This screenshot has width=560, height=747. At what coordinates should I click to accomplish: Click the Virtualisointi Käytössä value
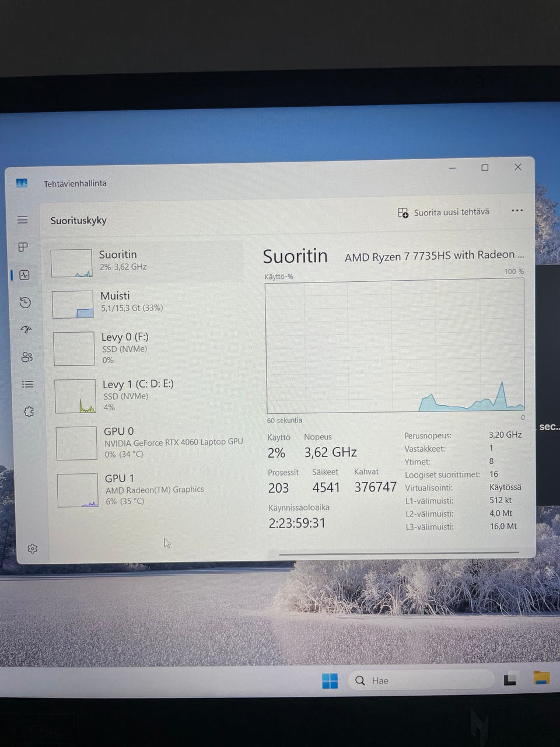(x=505, y=487)
